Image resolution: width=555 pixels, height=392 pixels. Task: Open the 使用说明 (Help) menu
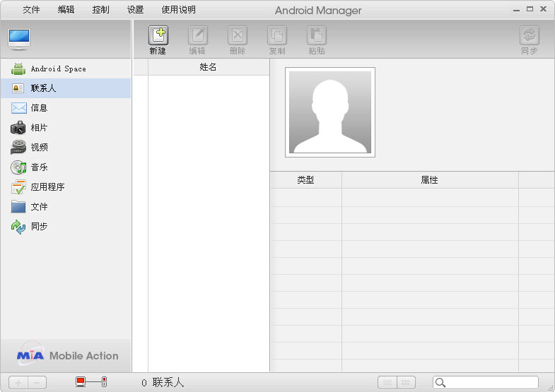(x=178, y=10)
